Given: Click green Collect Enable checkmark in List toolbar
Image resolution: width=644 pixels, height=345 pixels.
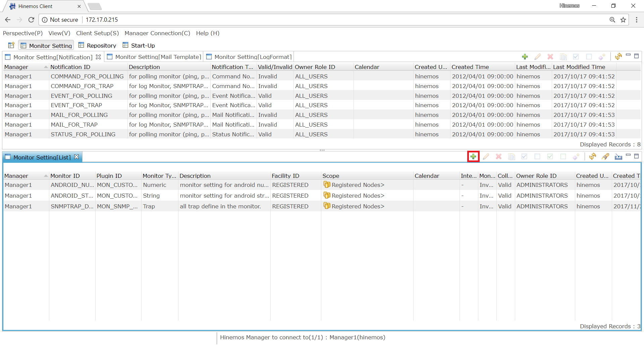Looking at the screenshot, I should tap(550, 156).
